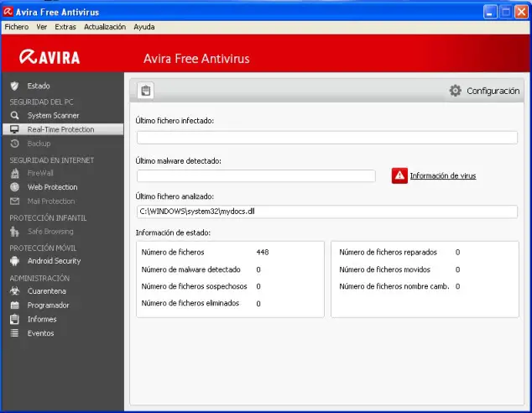Click the Informes clipboard icon
Screen dimensions: 532x413
point(14,319)
